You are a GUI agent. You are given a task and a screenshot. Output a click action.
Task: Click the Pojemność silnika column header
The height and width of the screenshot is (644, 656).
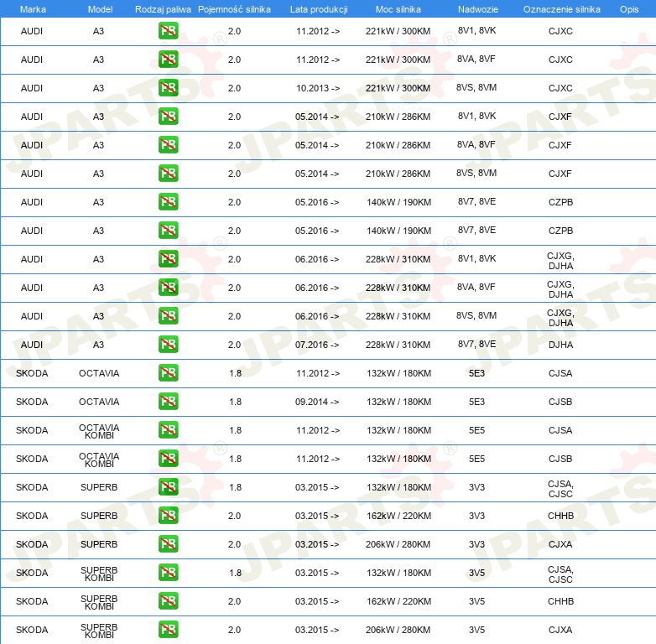coord(234,8)
